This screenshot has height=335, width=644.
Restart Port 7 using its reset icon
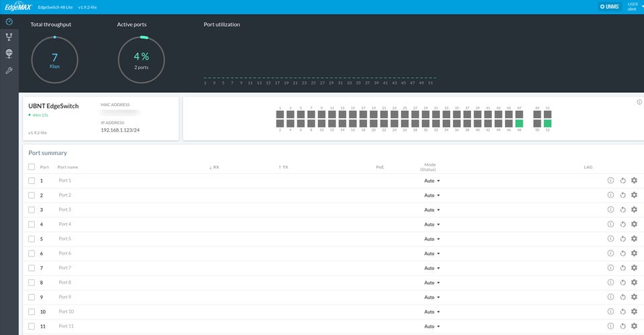(x=623, y=268)
